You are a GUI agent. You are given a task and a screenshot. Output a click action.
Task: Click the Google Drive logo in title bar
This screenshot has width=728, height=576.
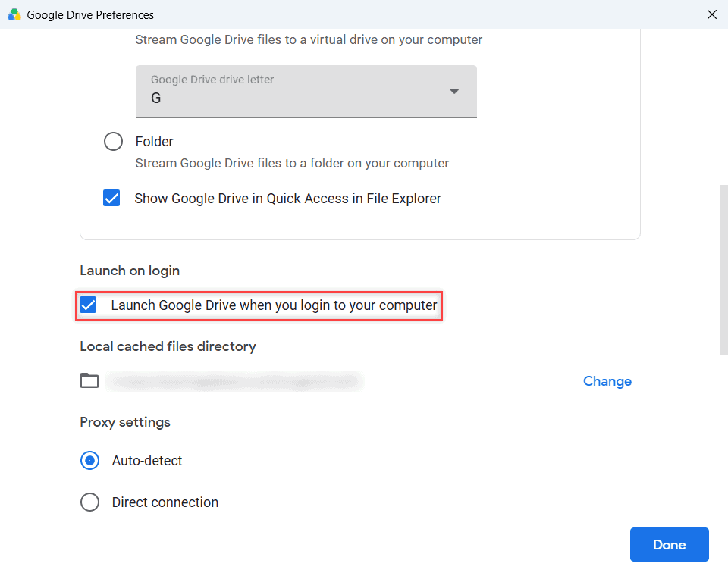pos(14,15)
